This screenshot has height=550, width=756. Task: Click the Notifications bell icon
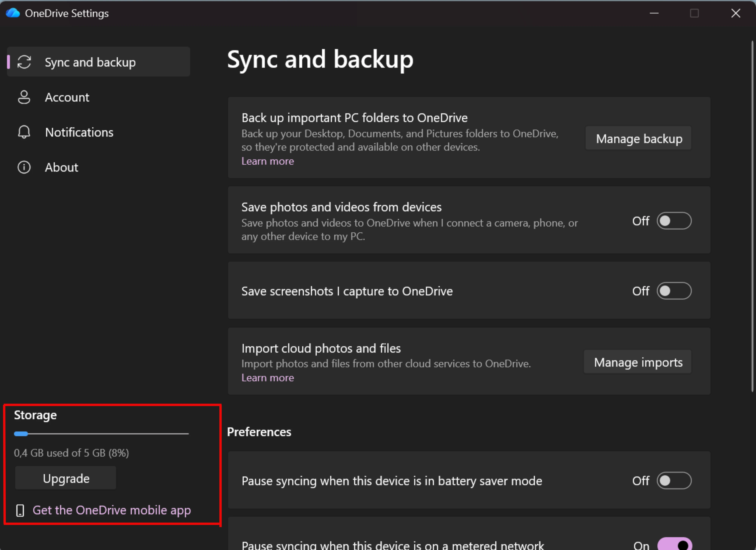[x=24, y=132]
